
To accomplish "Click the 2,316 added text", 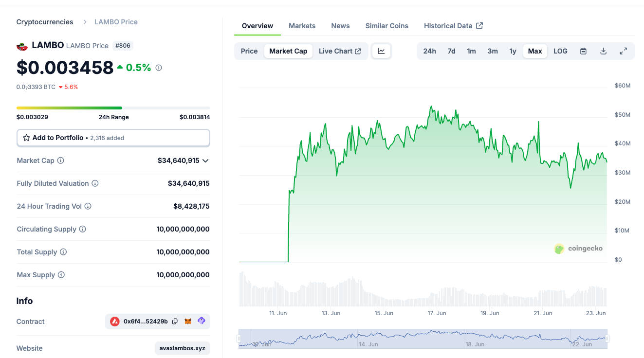I will coord(107,138).
